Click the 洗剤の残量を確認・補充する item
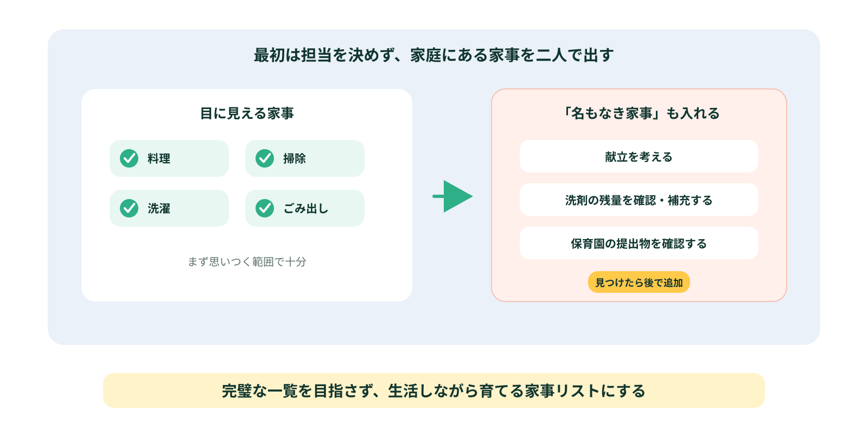The width and height of the screenshot is (868, 423). click(639, 200)
